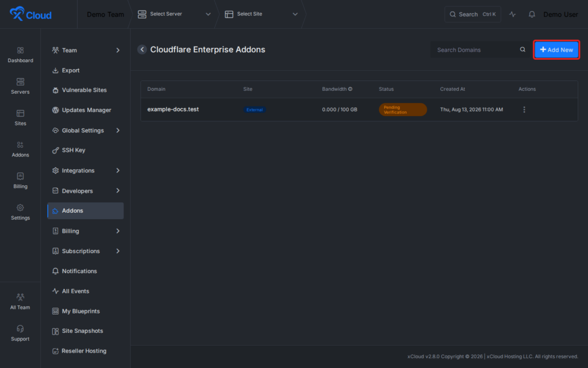This screenshot has width=588, height=368.
Task: Expand the Subscriptions submenu chevron
Action: click(118, 251)
